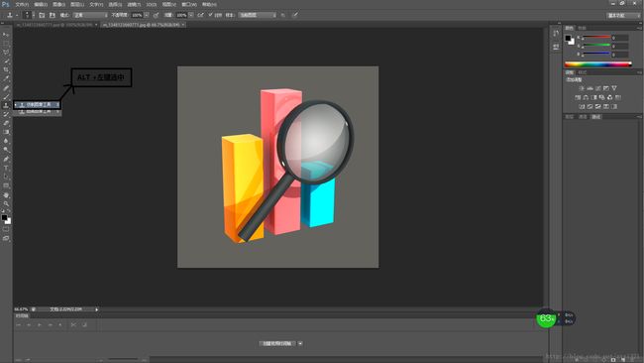Select the Pen tool

(6, 159)
